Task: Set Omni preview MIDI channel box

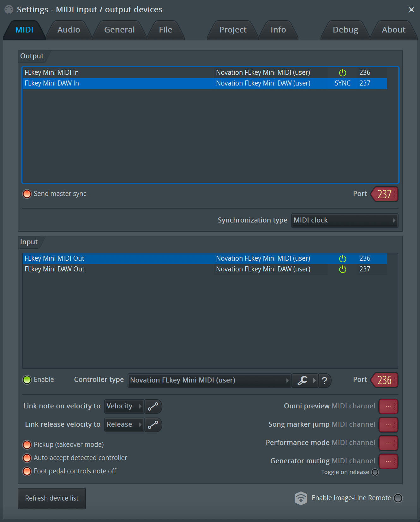Action: pos(388,406)
